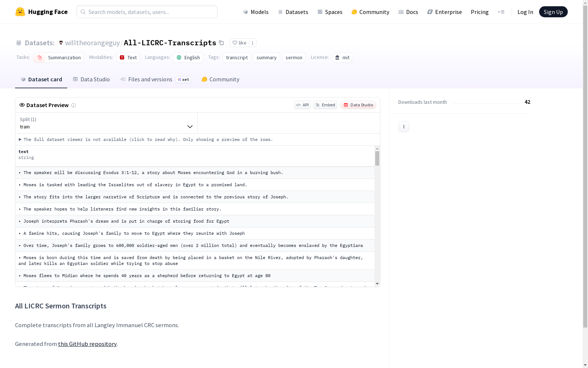Select the Summarization task tag
The image size is (588, 368).
[59, 57]
